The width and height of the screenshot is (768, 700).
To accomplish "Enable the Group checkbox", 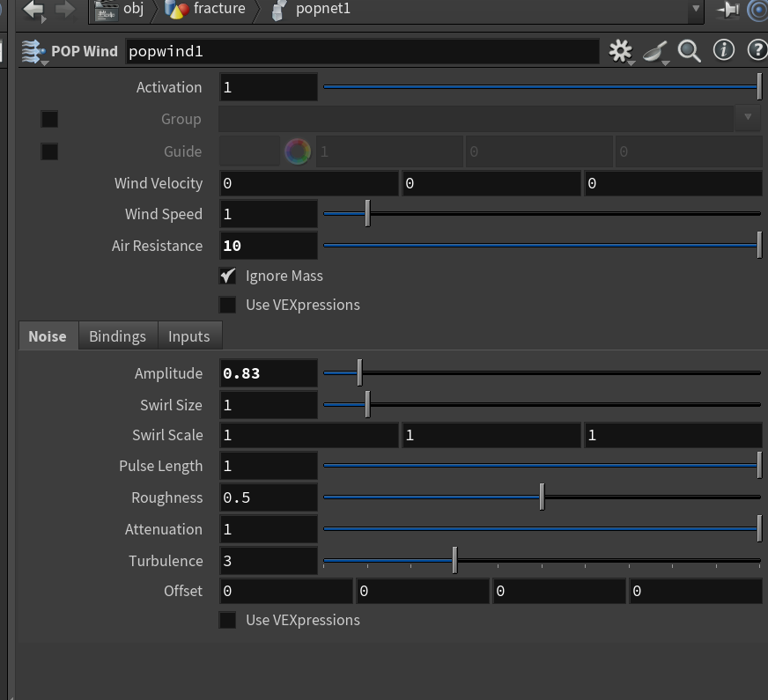I will (49, 119).
